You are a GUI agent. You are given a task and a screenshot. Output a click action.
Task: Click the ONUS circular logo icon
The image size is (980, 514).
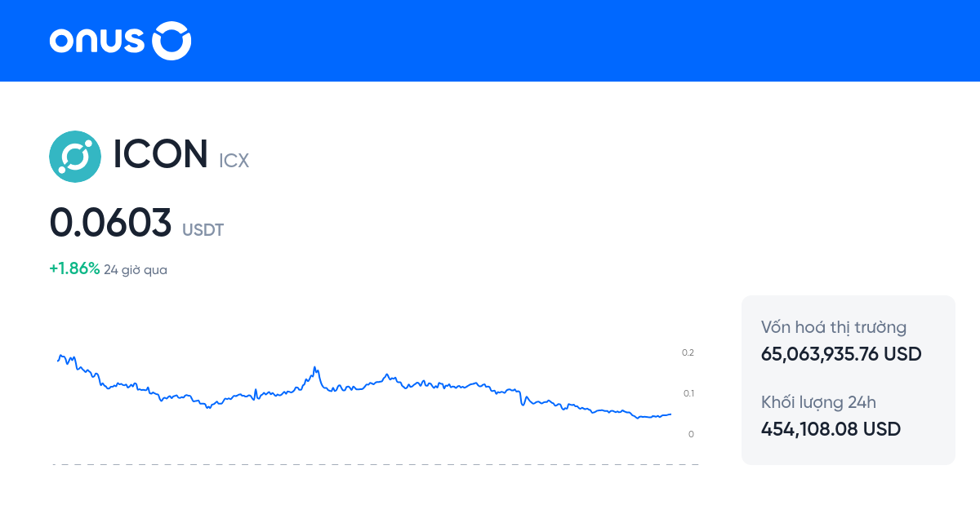(x=171, y=41)
